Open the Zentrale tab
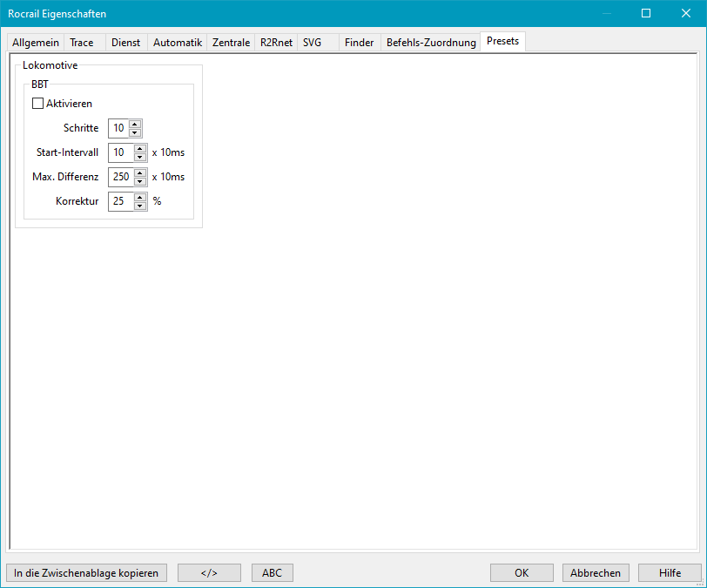This screenshot has width=707, height=588. click(231, 42)
